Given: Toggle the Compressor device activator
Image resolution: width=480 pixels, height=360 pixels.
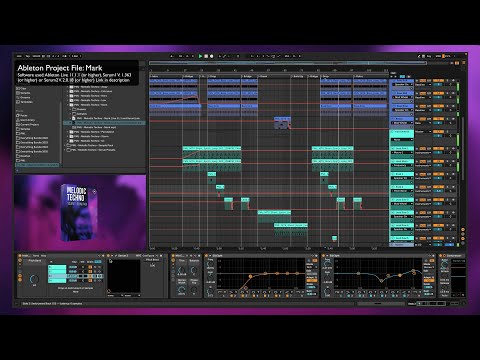Looking at the screenshot, I should 440,255.
